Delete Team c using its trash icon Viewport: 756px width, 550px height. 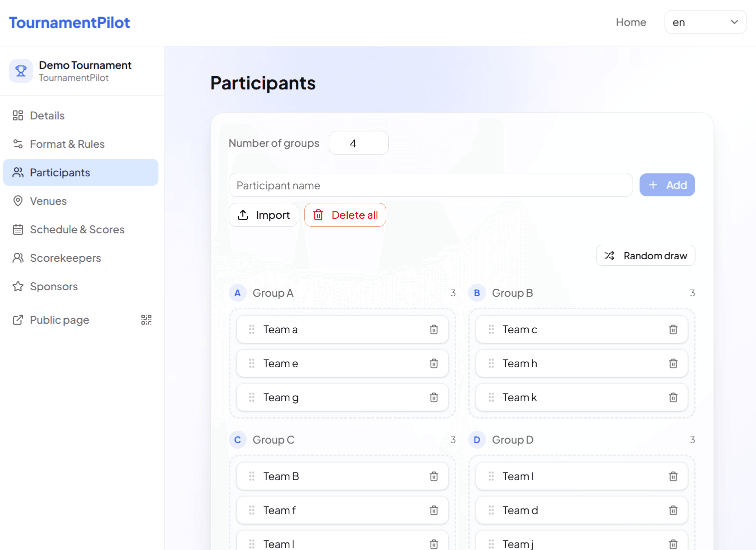point(673,330)
